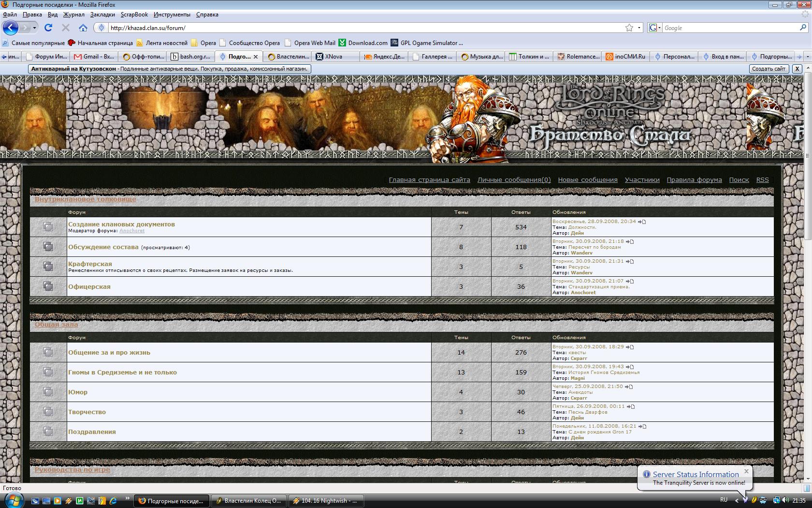The height and width of the screenshot is (508, 812).
Task: Open the Внутриклановое толковище category
Action: pyautogui.click(x=86, y=199)
